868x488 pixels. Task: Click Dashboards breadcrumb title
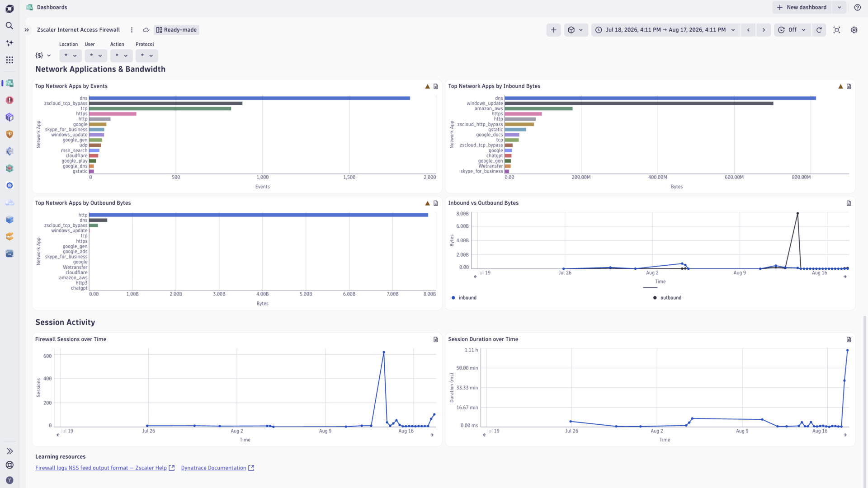(52, 7)
